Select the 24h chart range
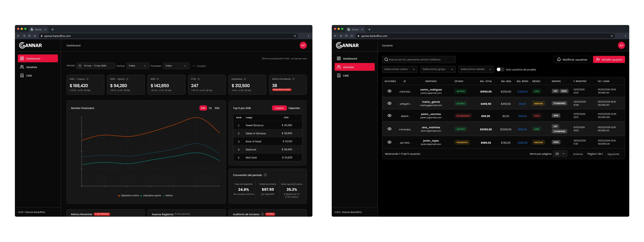The width and height of the screenshot is (644, 242). (203, 108)
